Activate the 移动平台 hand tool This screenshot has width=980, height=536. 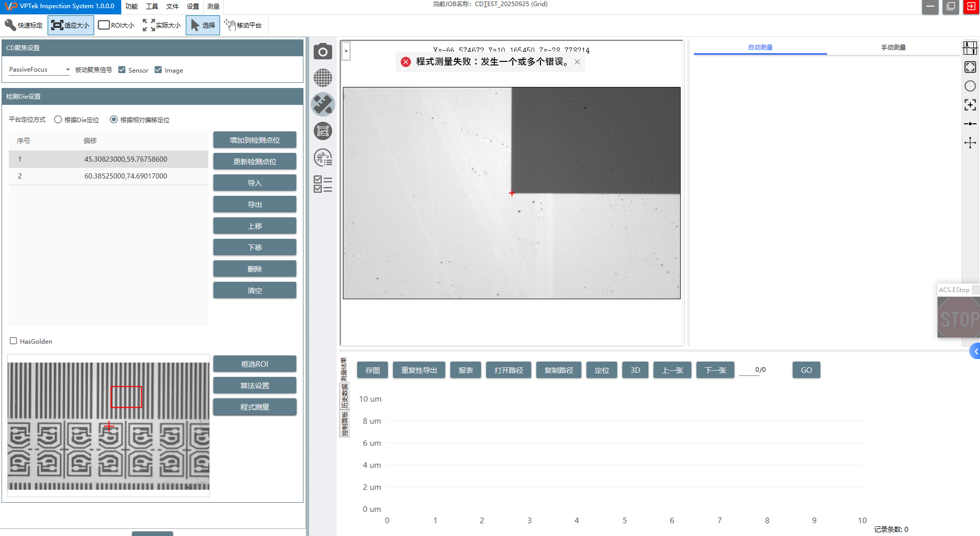pyautogui.click(x=243, y=25)
